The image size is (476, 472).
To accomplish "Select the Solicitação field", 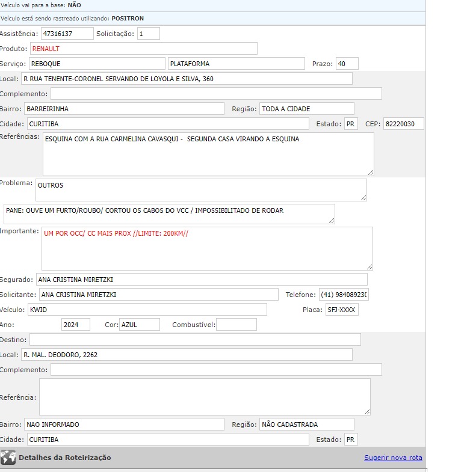I will point(148,34).
